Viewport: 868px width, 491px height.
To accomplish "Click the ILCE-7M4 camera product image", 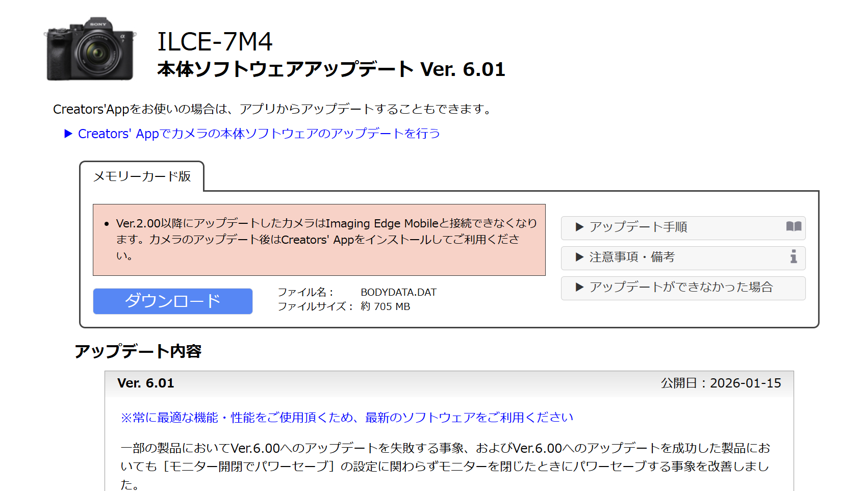I will pyautogui.click(x=90, y=49).
